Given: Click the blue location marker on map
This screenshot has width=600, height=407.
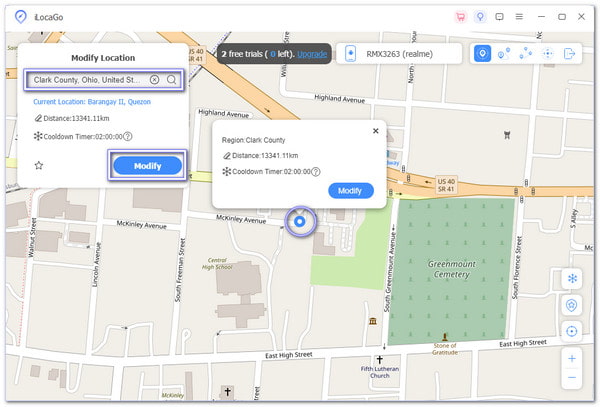Looking at the screenshot, I should pyautogui.click(x=300, y=221).
